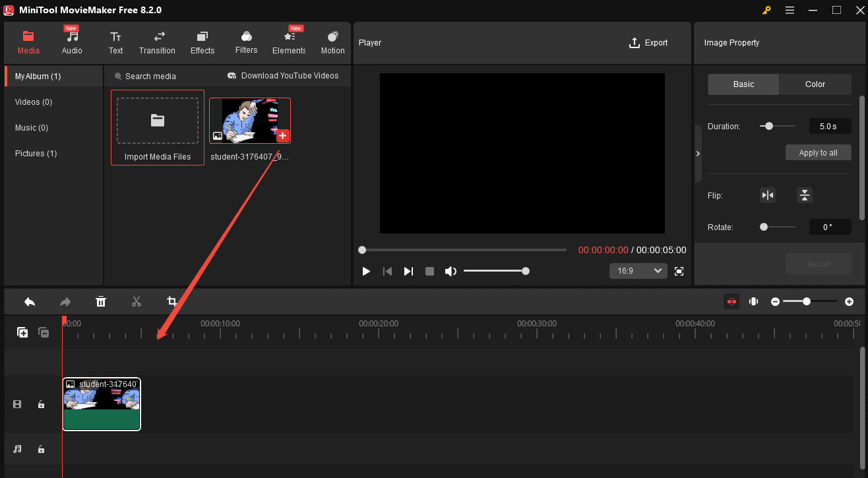The width and height of the screenshot is (868, 478).
Task: Add student image to timeline via plus icon
Action: 282,135
